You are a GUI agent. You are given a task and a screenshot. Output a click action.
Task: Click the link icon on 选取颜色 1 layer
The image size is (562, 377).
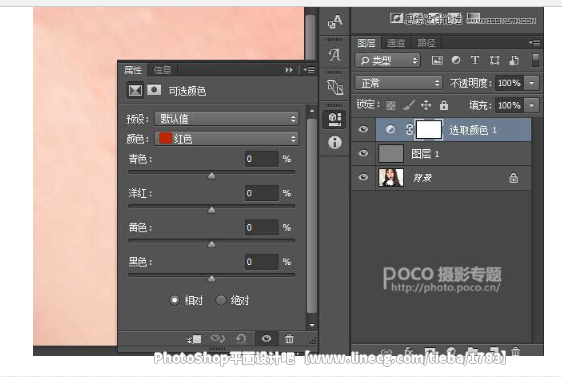[x=409, y=129]
